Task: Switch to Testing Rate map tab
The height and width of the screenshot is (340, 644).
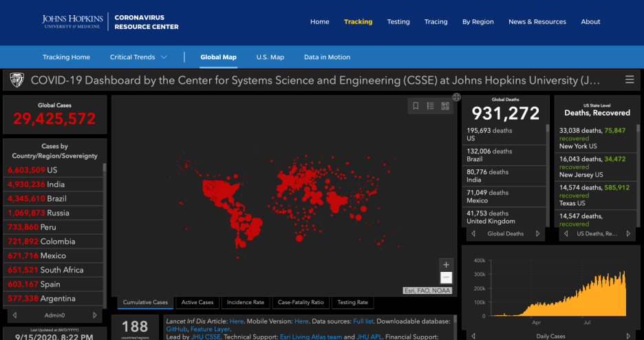Action: coord(353,302)
